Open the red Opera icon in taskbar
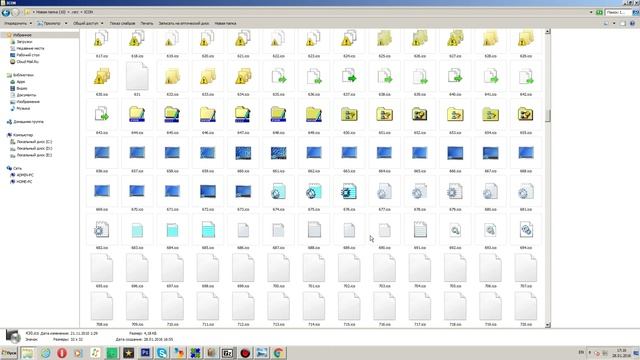The width and height of the screenshot is (640, 360). click(62, 353)
